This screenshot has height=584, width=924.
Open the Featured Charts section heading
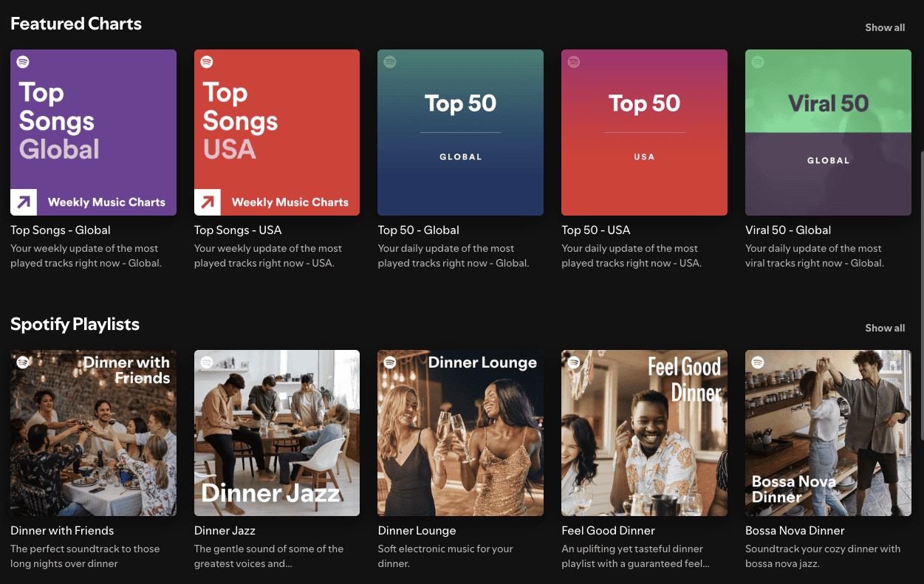click(76, 24)
